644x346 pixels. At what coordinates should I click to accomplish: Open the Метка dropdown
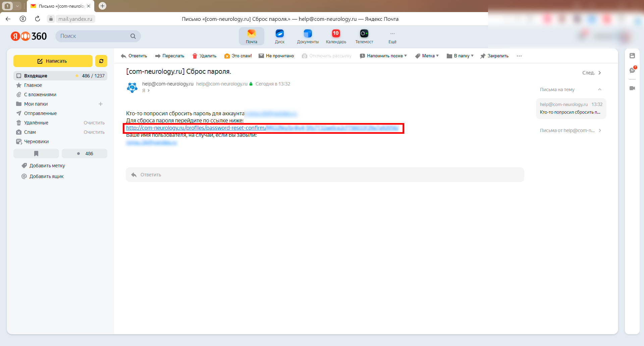point(427,56)
